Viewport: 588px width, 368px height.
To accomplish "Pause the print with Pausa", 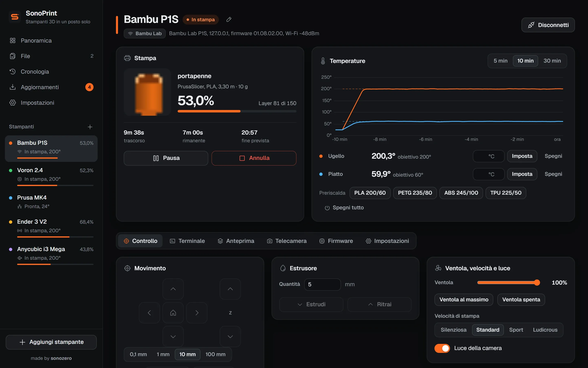I will click(x=166, y=158).
